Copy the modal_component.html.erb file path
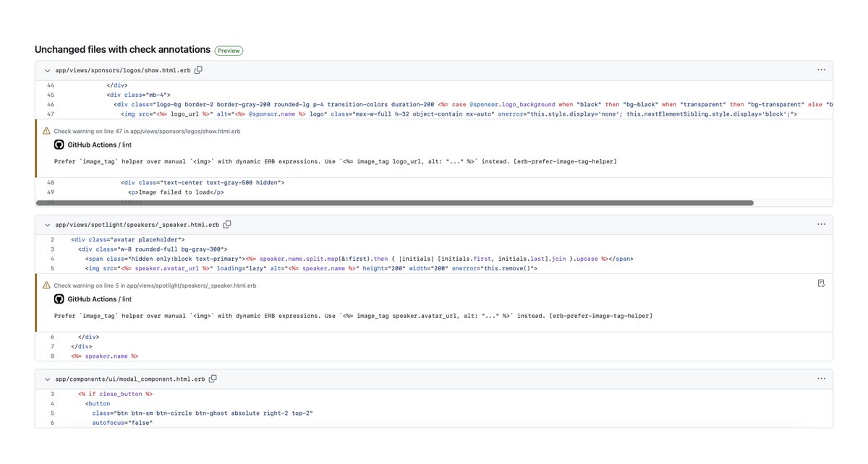Image resolution: width=868 pixels, height=464 pixels. (213, 379)
